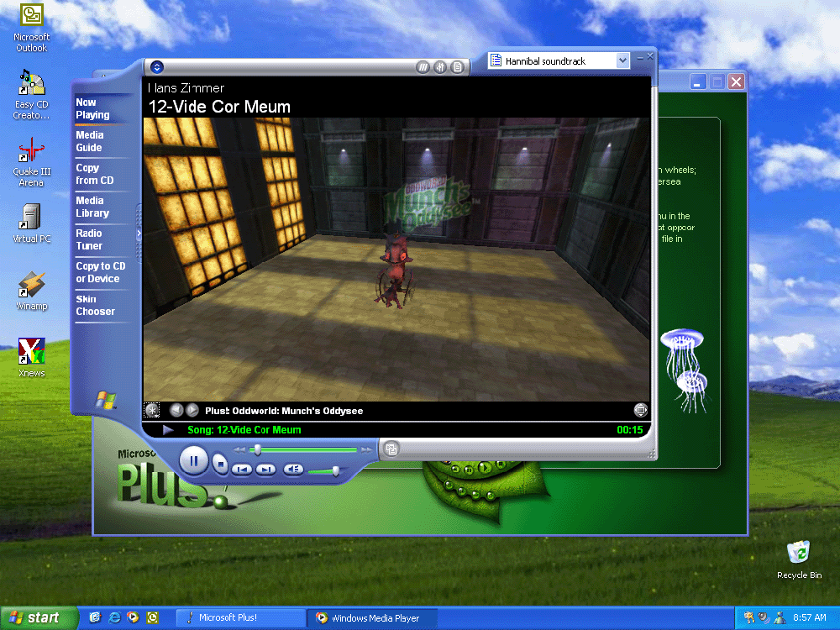Click the first system tray icon

[748, 617]
